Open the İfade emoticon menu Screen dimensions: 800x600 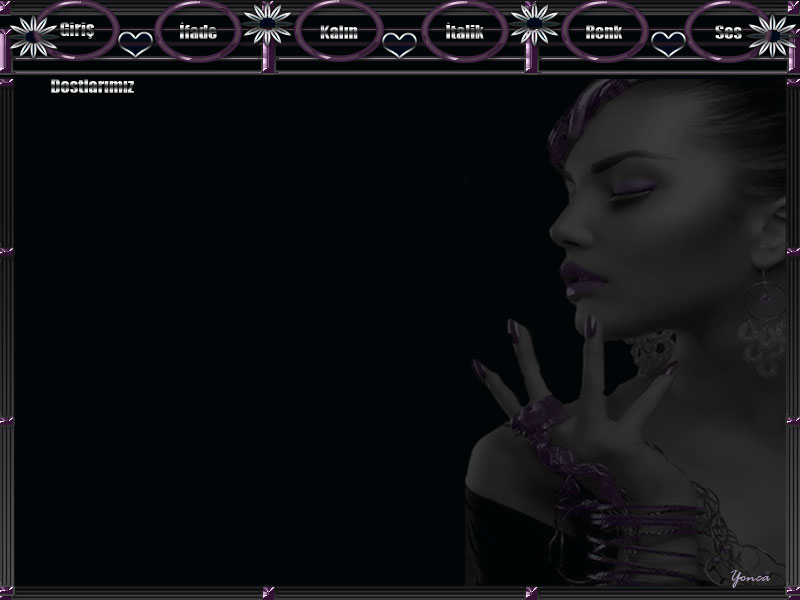point(198,32)
